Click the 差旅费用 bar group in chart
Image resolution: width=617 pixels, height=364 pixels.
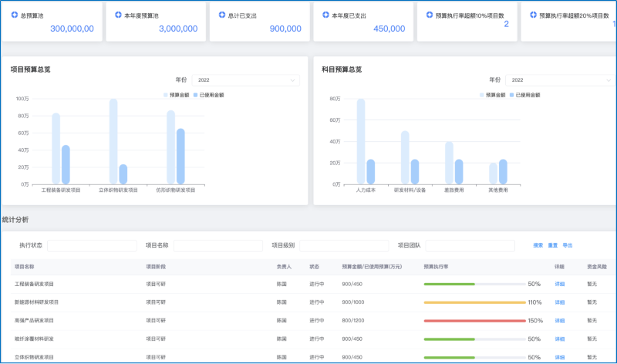[x=454, y=163]
